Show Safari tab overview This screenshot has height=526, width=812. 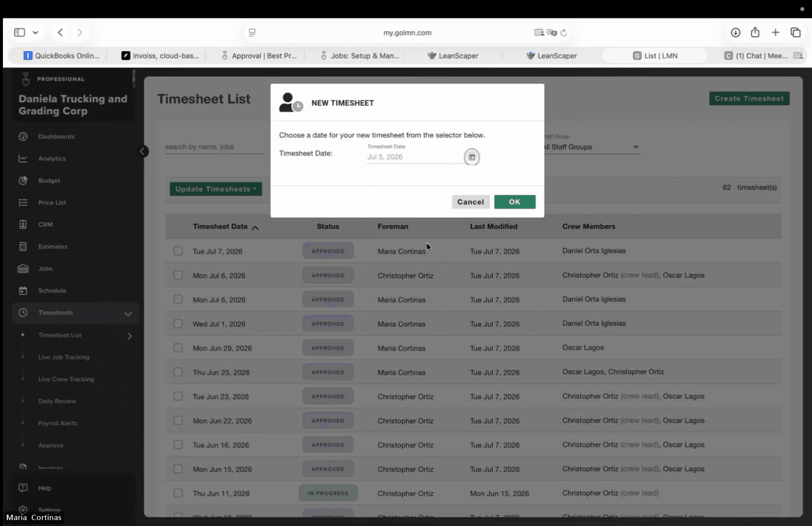pyautogui.click(x=795, y=32)
